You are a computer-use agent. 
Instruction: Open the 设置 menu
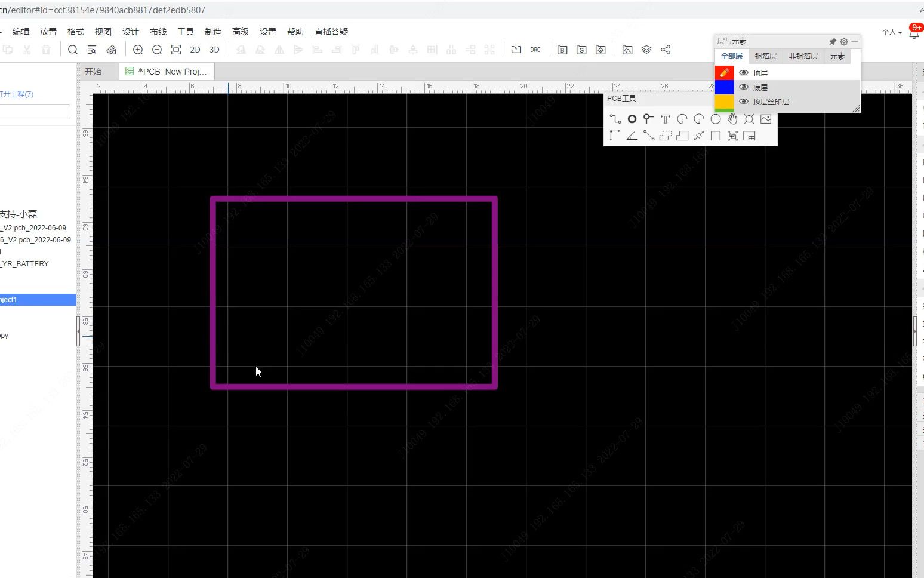tap(268, 32)
